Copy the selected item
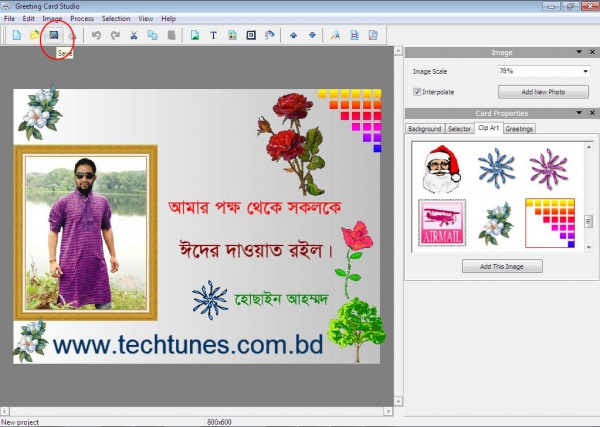Image resolution: width=600 pixels, height=427 pixels. click(152, 35)
